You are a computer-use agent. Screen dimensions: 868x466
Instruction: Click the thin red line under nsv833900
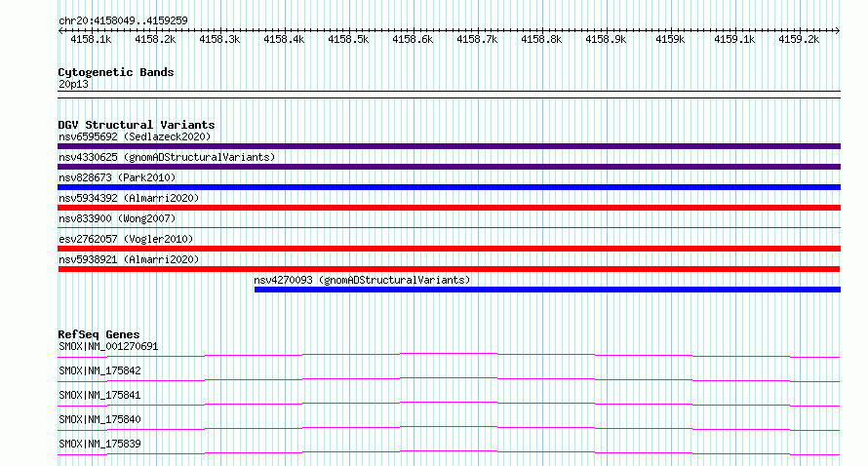tap(449, 227)
